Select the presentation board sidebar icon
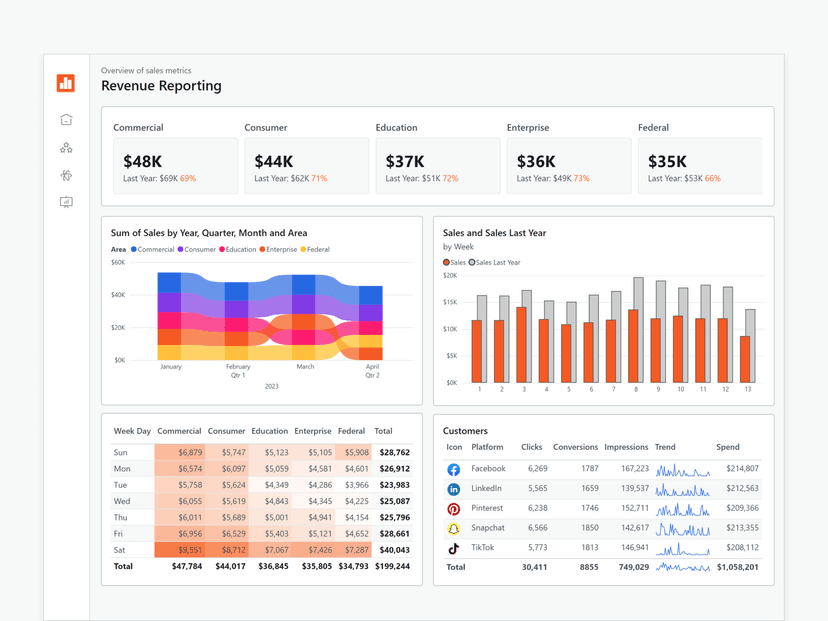The height and width of the screenshot is (621, 828). point(65,203)
